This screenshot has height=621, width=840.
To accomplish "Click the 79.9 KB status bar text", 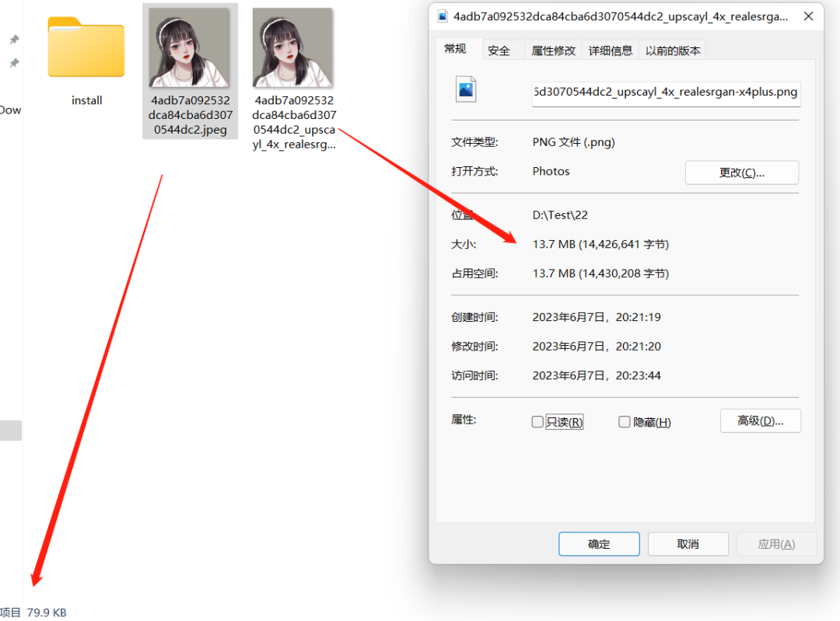I will click(46, 612).
